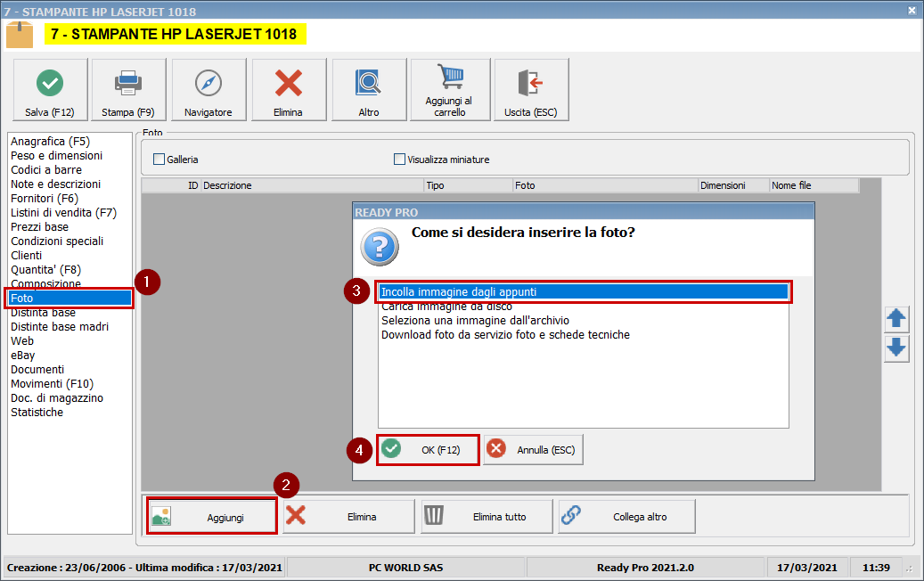This screenshot has width=924, height=581.
Task: Close the window with top-right X
Action: point(912,11)
